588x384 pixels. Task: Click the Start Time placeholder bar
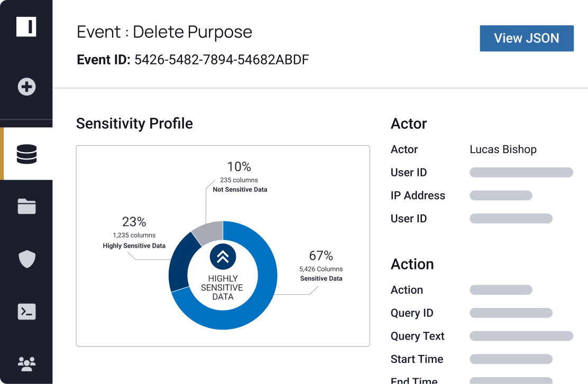(511, 359)
